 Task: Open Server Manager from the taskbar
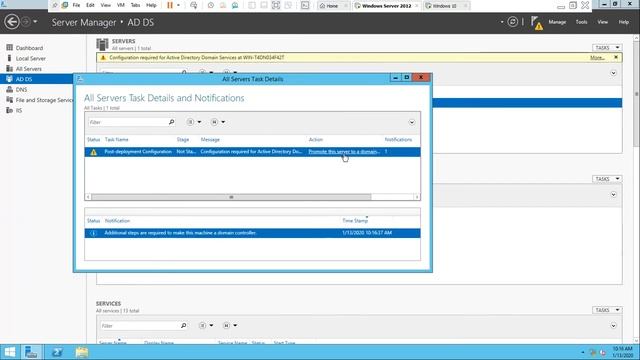[31, 352]
